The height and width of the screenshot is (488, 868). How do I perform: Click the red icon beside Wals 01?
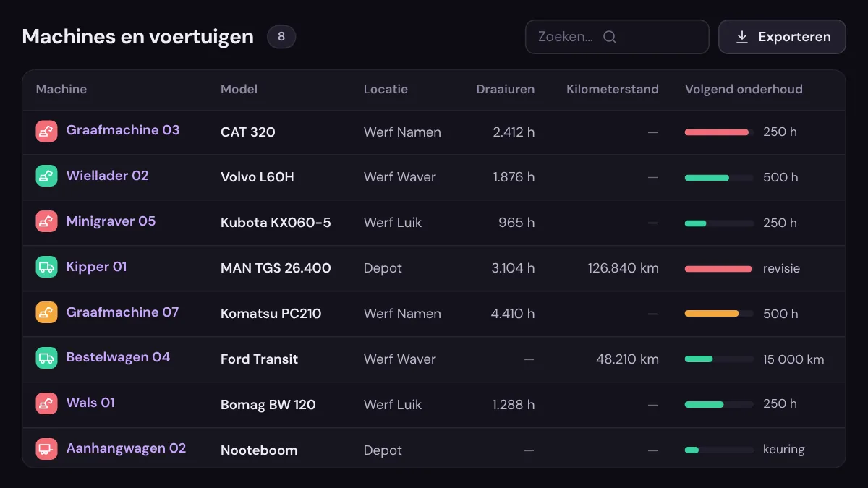46,403
